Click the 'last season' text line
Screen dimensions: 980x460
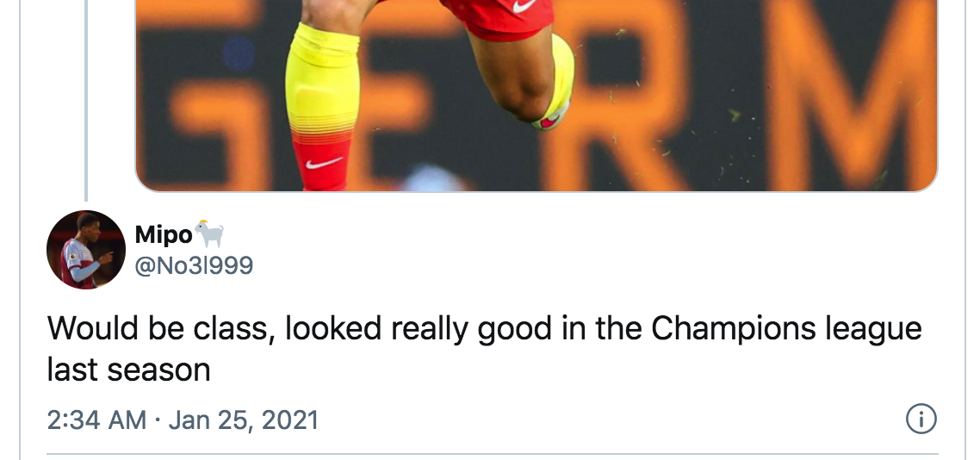129,370
